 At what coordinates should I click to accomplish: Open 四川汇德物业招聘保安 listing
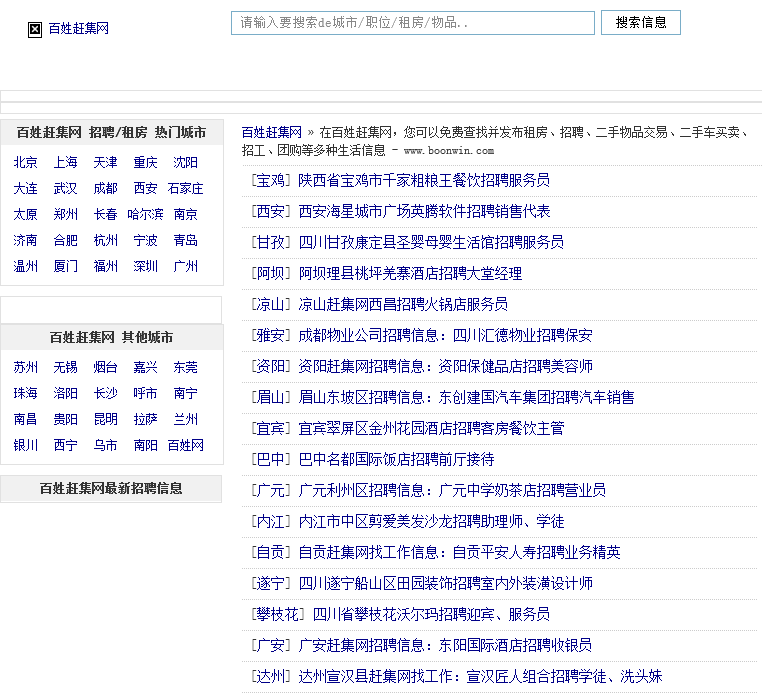click(445, 335)
